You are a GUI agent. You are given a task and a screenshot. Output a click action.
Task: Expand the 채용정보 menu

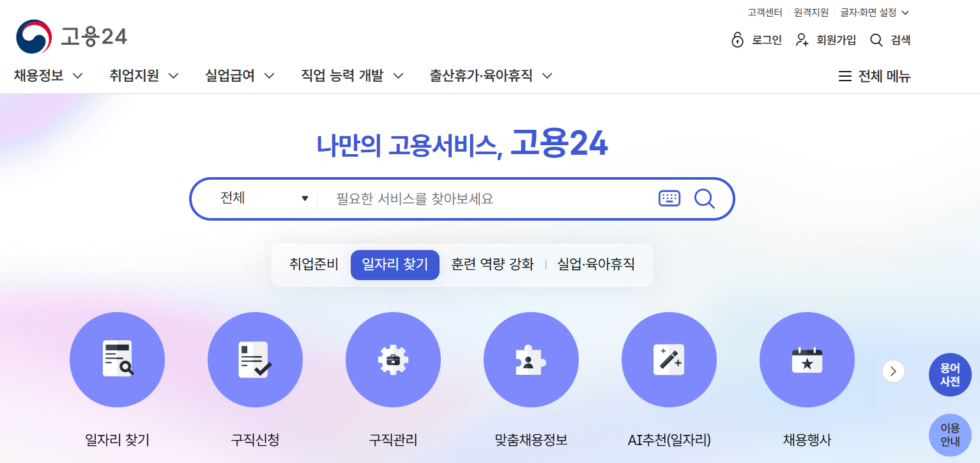pyautogui.click(x=49, y=76)
